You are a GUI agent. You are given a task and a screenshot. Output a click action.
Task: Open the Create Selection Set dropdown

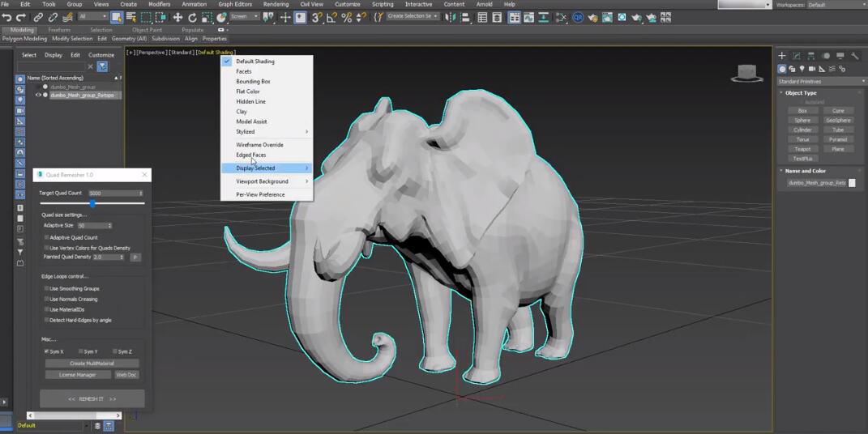[x=413, y=16]
